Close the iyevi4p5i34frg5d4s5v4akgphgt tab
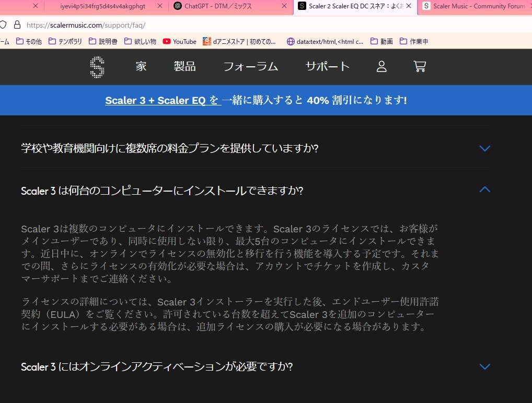Image resolution: width=532 pixels, height=403 pixels. pyautogui.click(x=160, y=6)
